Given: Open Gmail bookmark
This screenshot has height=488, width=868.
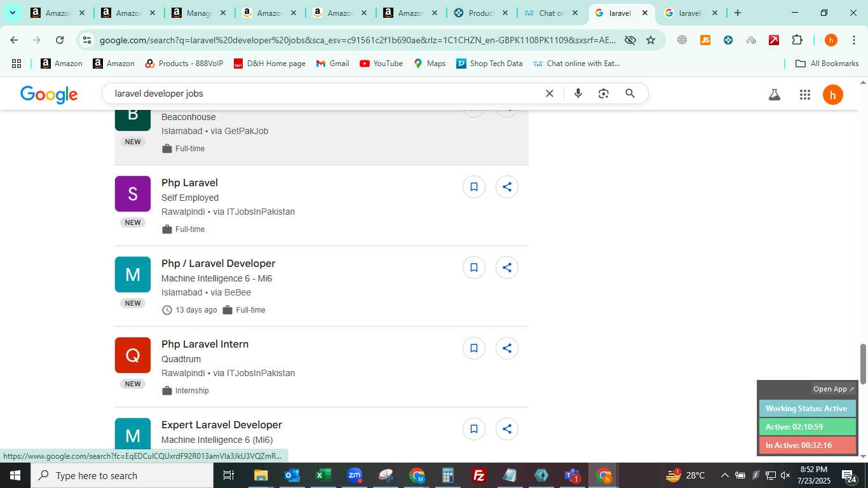Looking at the screenshot, I should click(x=333, y=64).
